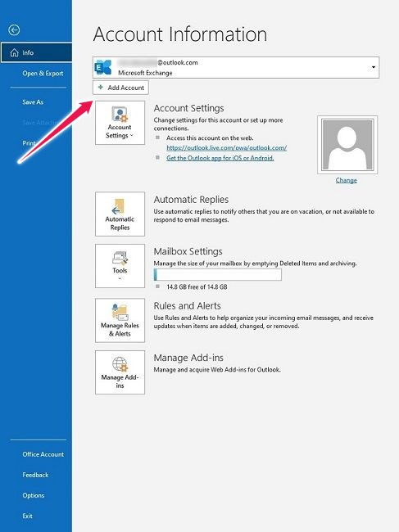
Task: Open Outlook Options
Action: click(34, 495)
